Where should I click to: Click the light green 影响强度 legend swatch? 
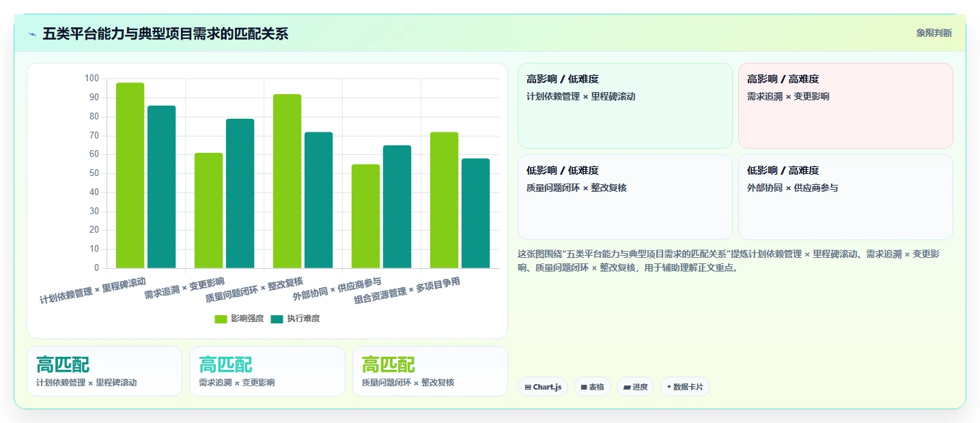pos(221,319)
